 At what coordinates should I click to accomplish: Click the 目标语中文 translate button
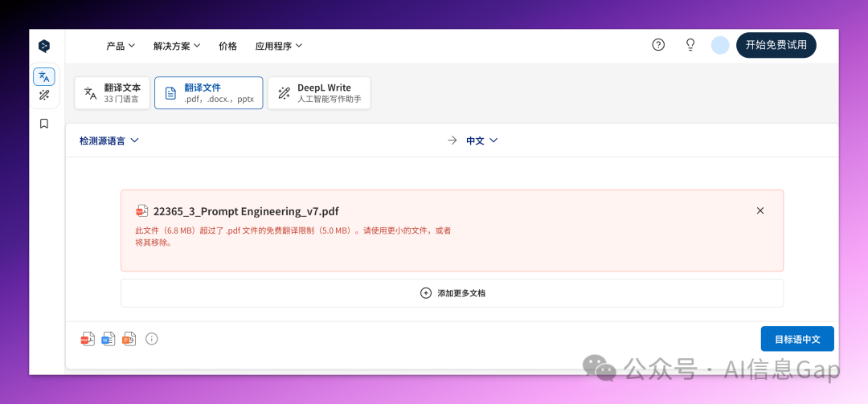797,339
